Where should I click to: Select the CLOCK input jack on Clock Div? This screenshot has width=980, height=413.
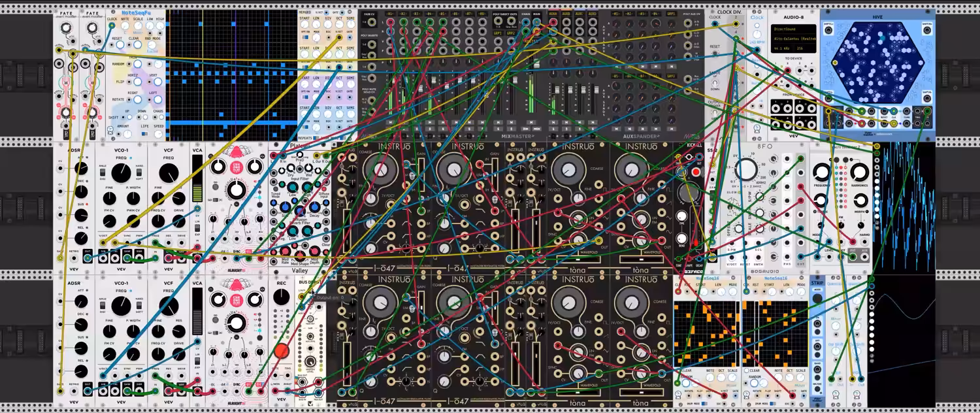tap(715, 24)
